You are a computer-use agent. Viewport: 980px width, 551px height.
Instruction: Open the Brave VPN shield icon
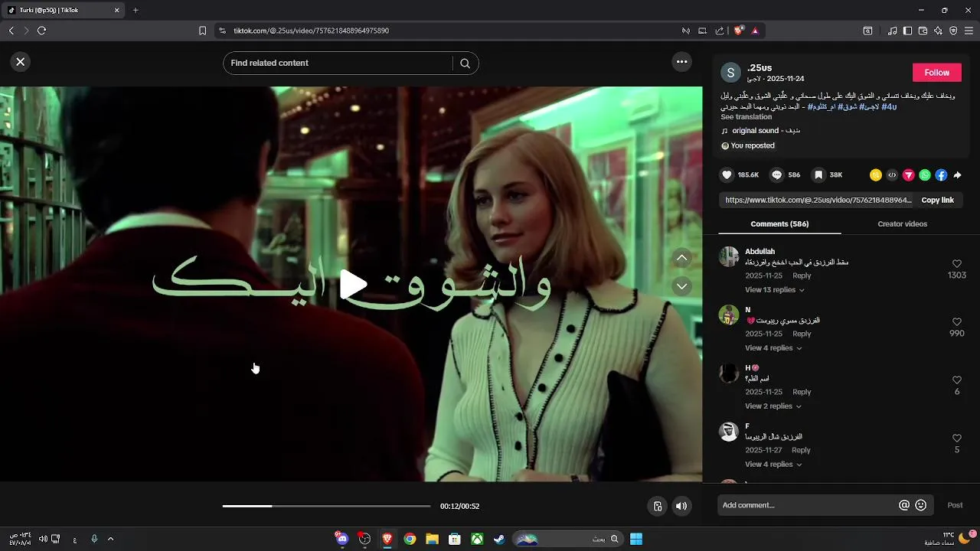click(x=953, y=31)
